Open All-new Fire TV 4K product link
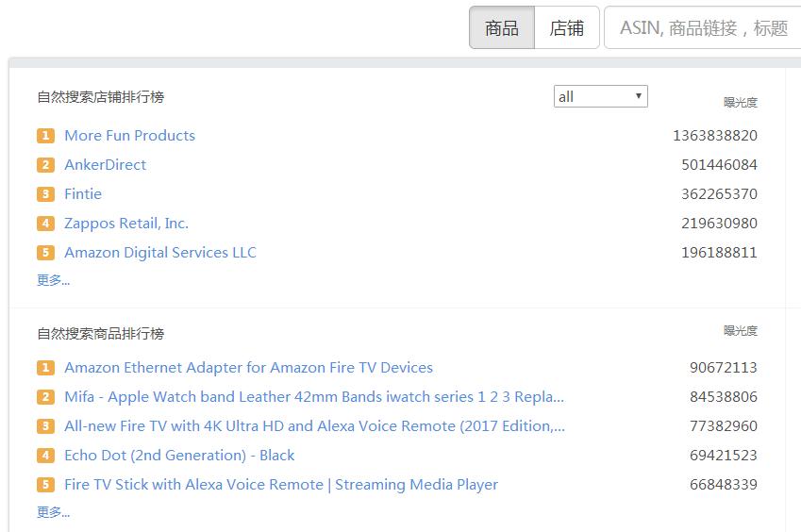Viewport: 801px width, 532px height. click(314, 426)
